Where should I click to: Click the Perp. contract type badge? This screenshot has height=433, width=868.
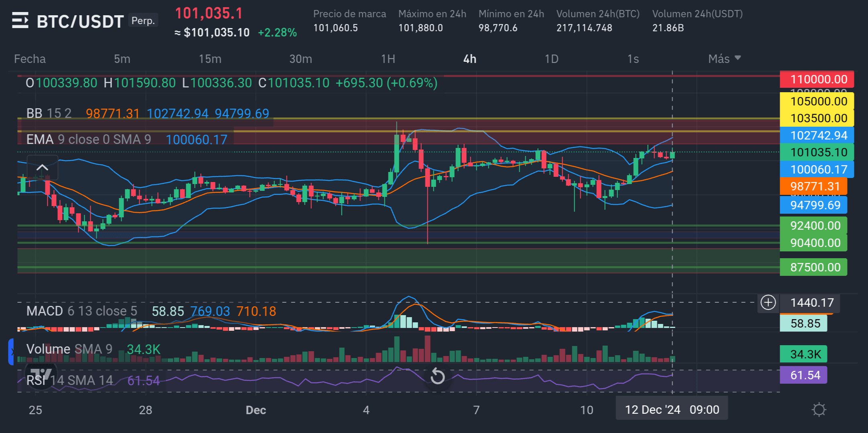pos(143,20)
